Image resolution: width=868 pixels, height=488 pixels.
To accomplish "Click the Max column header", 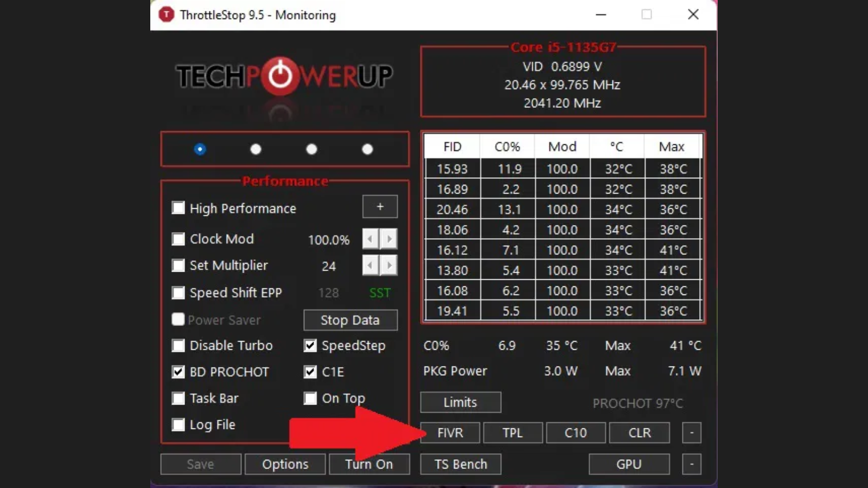I will point(672,146).
